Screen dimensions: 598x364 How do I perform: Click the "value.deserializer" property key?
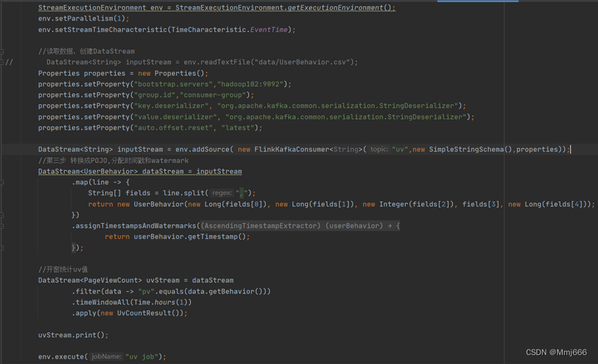pos(176,117)
